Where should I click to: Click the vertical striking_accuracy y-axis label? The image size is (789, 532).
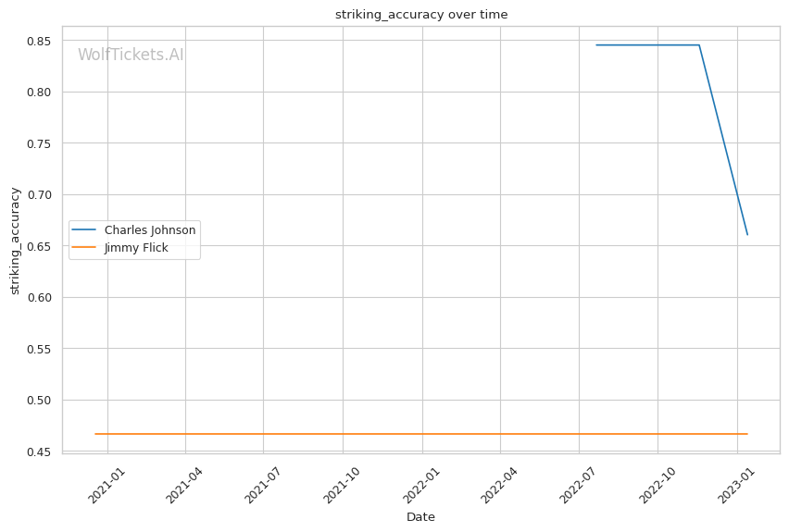click(x=15, y=241)
